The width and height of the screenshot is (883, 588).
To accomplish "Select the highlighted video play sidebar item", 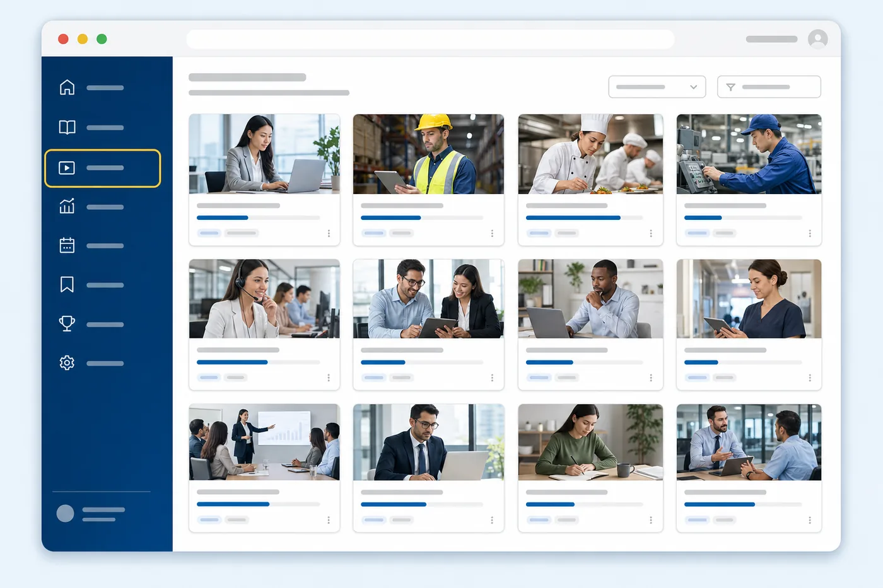I will [x=103, y=168].
